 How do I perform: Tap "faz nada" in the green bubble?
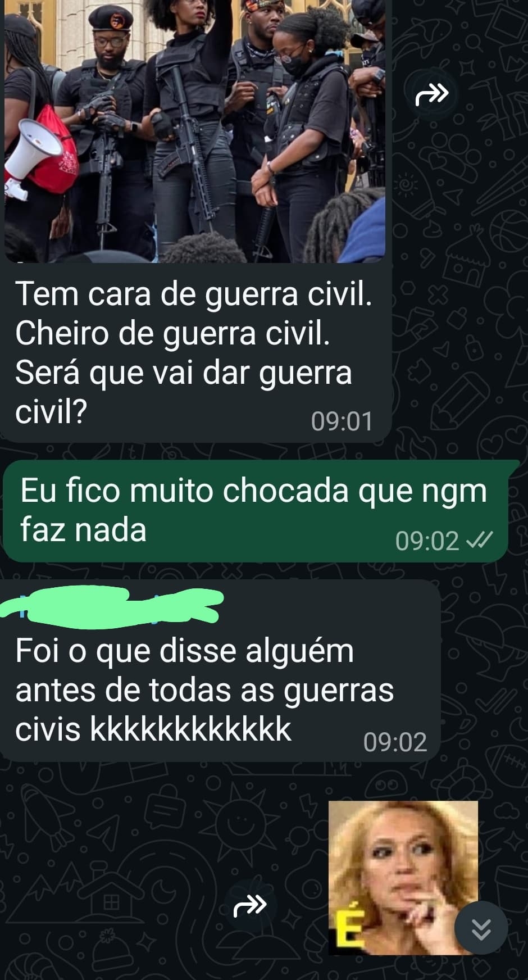point(83,530)
